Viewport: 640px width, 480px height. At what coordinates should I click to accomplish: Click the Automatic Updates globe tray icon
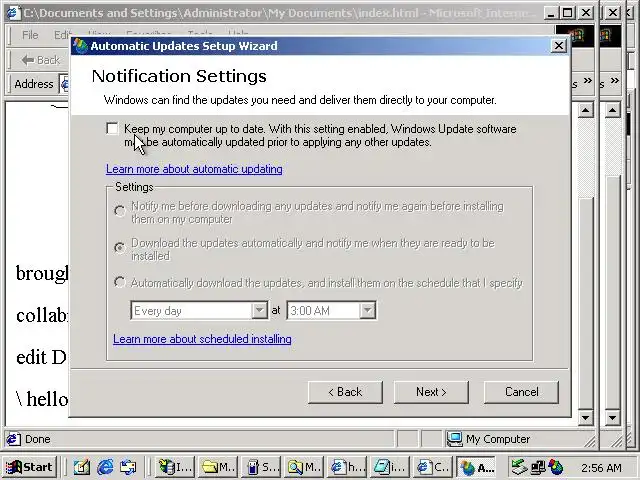tap(556, 467)
